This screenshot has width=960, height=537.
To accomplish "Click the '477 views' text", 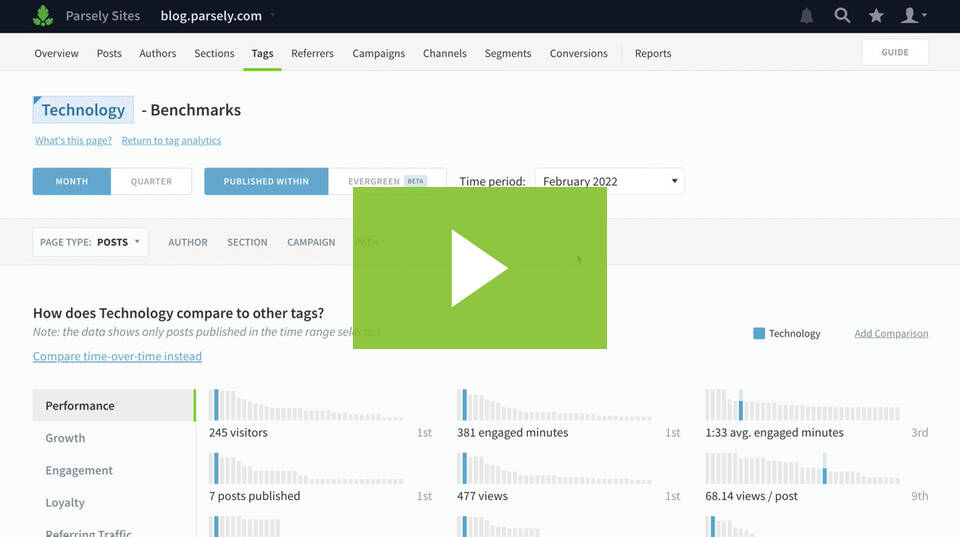I will coord(482,496).
